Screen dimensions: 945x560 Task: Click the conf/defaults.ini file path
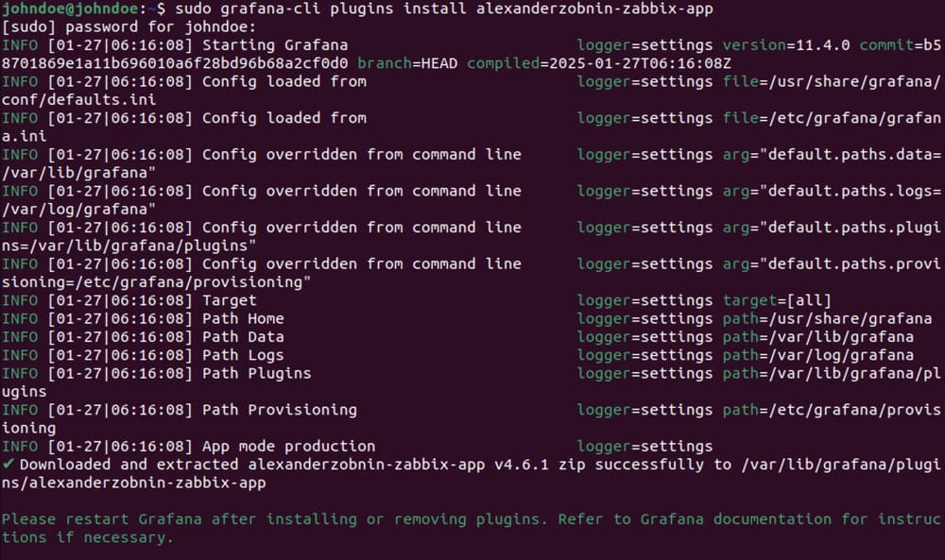pyautogui.click(x=78, y=99)
